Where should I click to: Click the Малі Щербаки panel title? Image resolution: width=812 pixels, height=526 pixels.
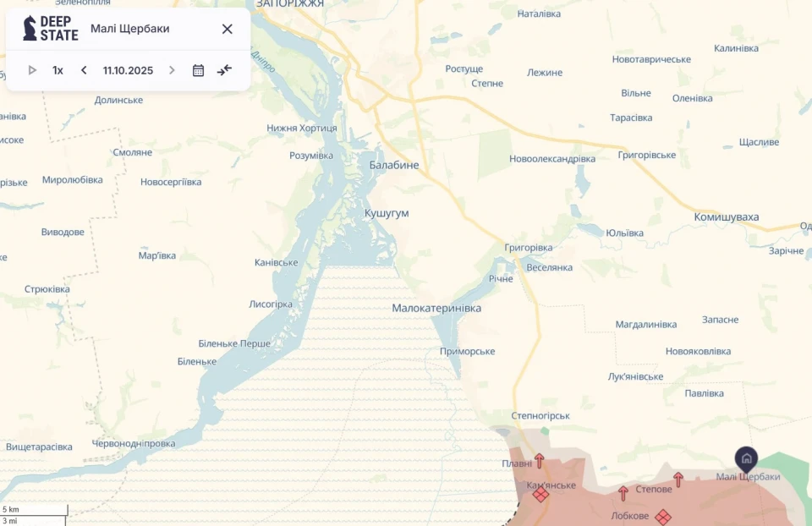coord(130,29)
